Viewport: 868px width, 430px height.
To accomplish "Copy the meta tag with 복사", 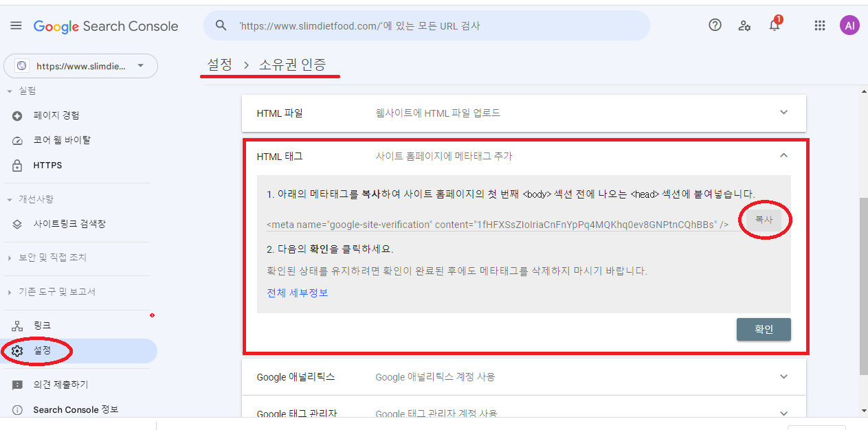I will [764, 220].
